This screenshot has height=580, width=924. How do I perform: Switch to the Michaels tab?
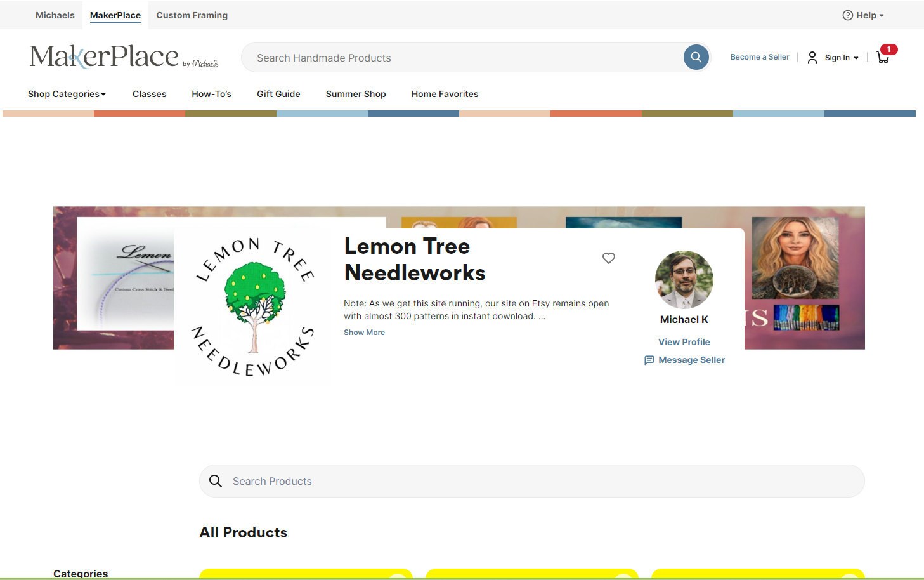pyautogui.click(x=55, y=15)
